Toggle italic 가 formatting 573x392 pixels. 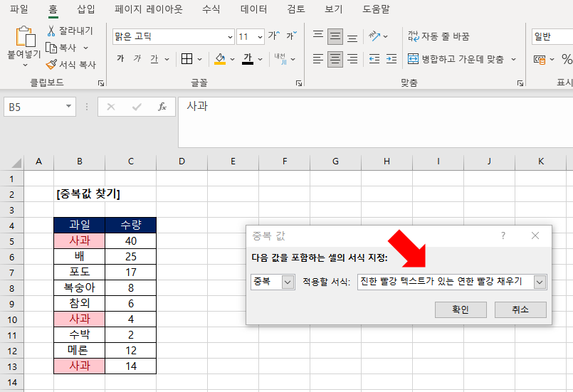click(x=137, y=59)
